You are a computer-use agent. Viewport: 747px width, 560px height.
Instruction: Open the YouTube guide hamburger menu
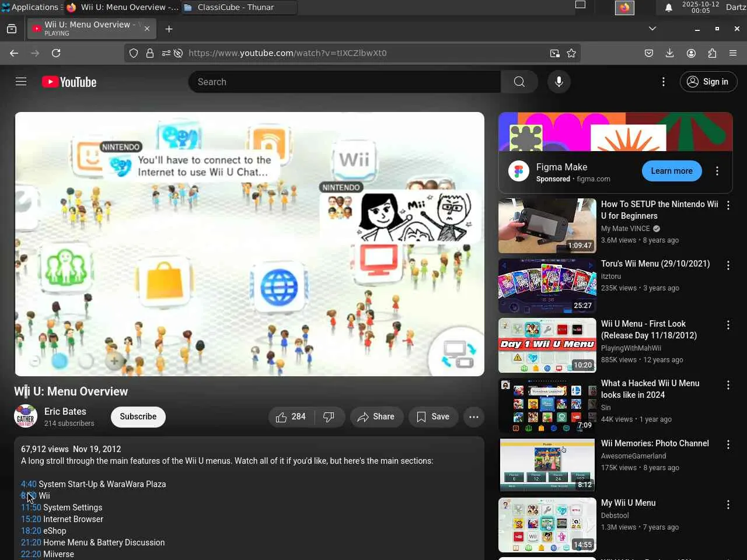click(x=21, y=82)
